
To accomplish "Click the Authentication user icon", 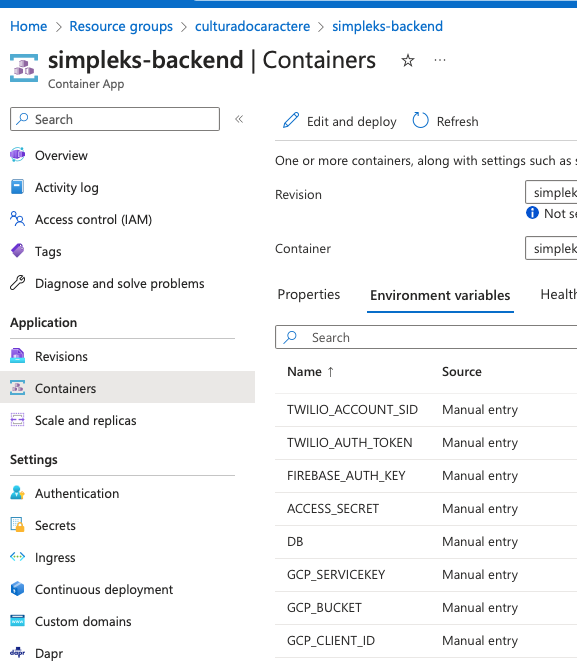I will (x=17, y=493).
